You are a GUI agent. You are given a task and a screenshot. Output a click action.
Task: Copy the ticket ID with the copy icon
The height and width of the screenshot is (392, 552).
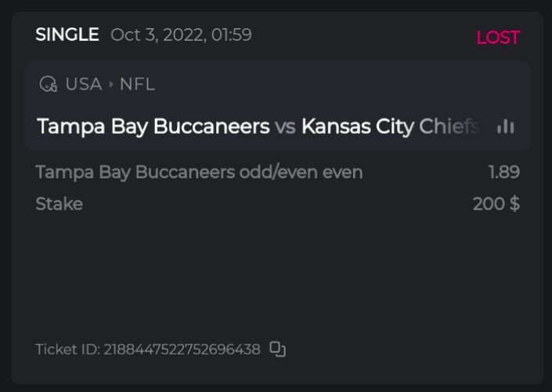coord(277,349)
